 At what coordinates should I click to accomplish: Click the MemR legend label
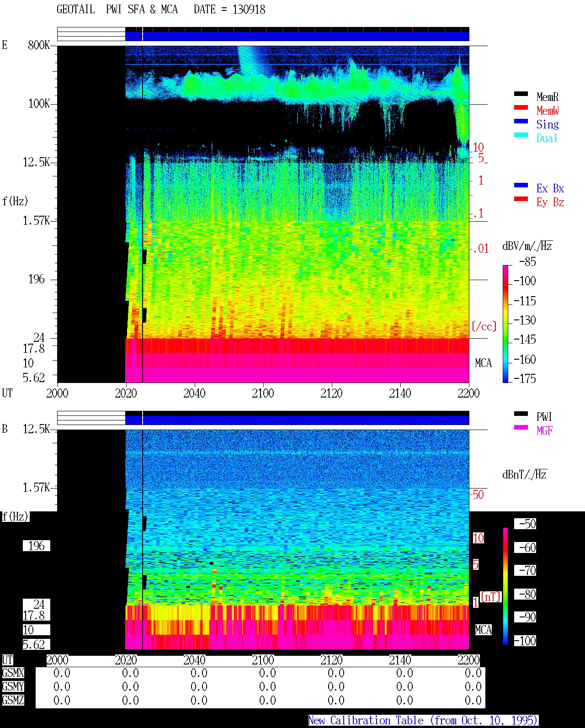[x=548, y=97]
